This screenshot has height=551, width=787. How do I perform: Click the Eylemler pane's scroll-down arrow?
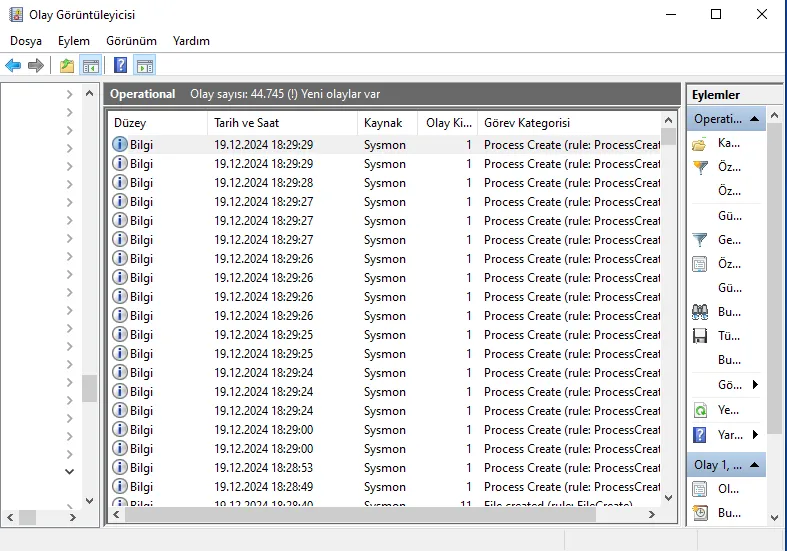[x=774, y=518]
